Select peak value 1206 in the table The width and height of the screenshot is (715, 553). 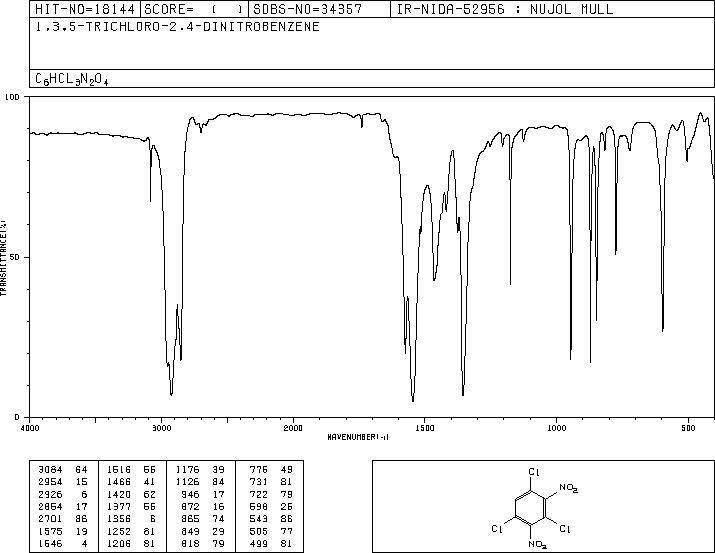tap(119, 543)
